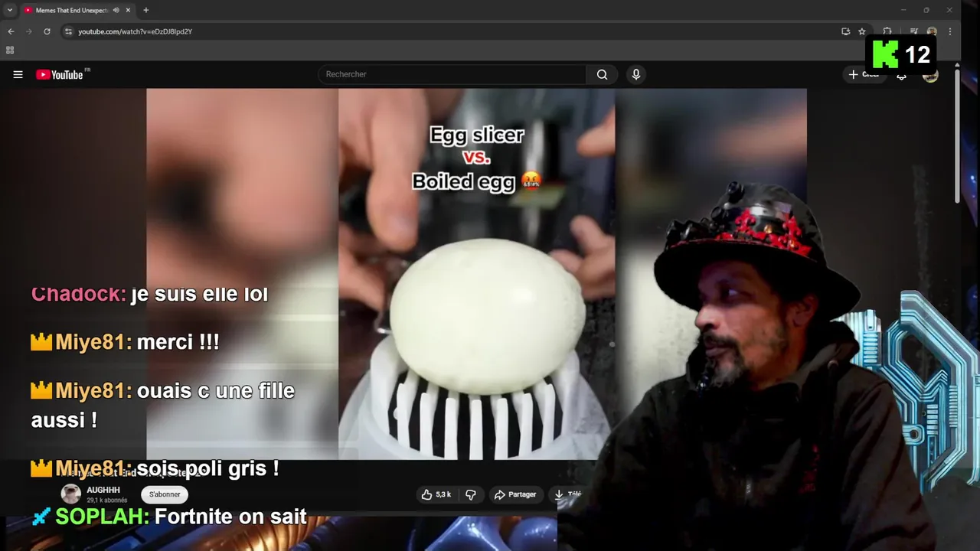Pause the Egg slicer video

click(x=476, y=274)
